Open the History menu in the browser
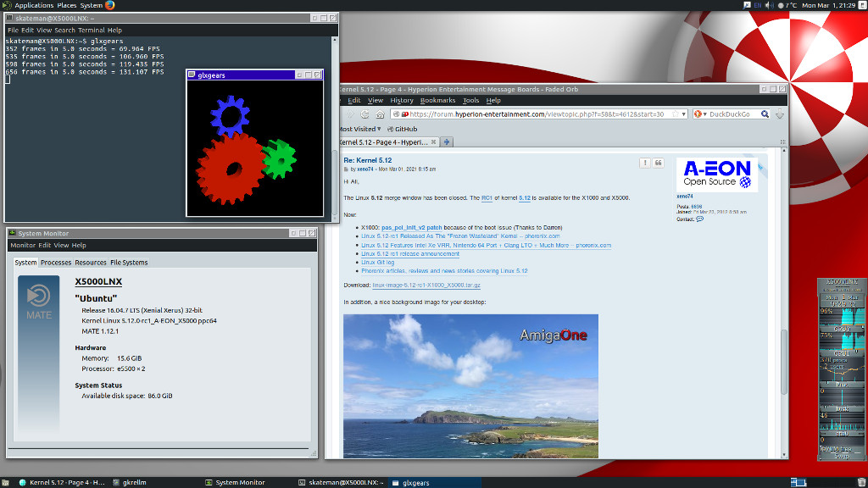 tap(401, 100)
